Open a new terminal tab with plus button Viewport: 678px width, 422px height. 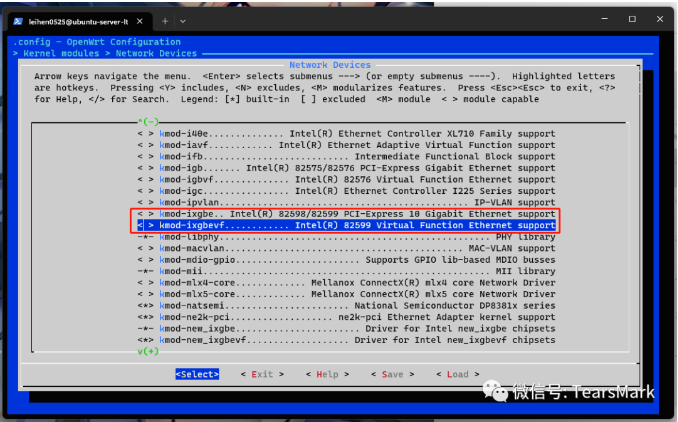pos(165,21)
